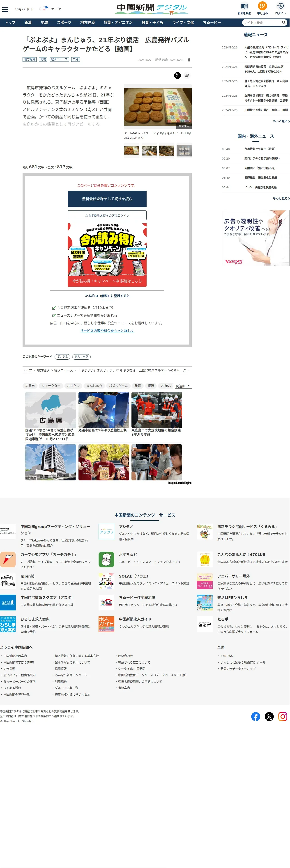Open the ちゅーピー nav tab
The width and height of the screenshot is (290, 868).
(x=212, y=23)
